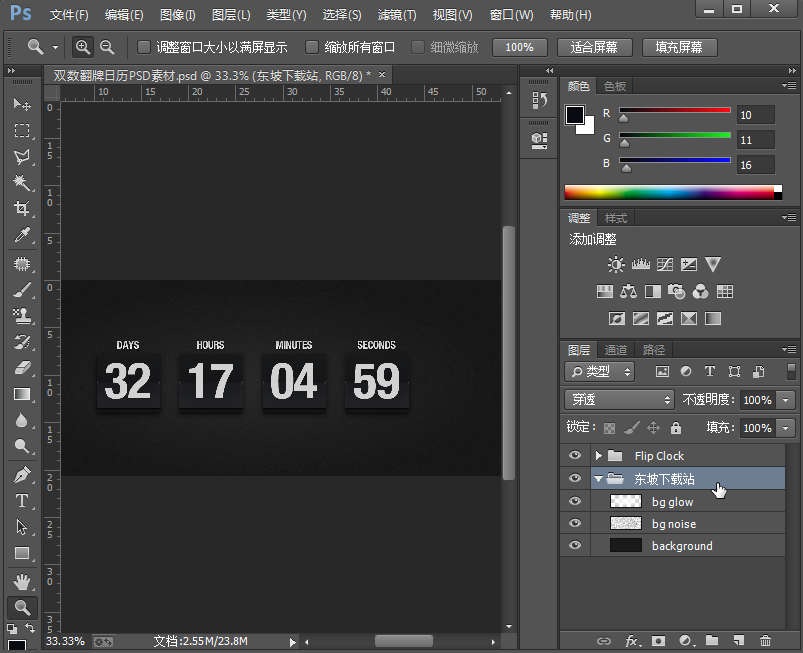Click the delete layer trash icon

click(x=766, y=640)
